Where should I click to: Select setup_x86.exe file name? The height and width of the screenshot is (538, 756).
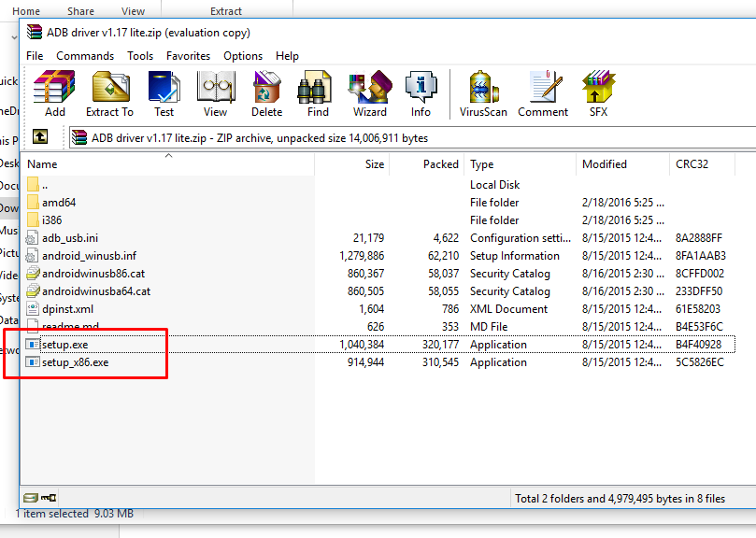(x=75, y=362)
